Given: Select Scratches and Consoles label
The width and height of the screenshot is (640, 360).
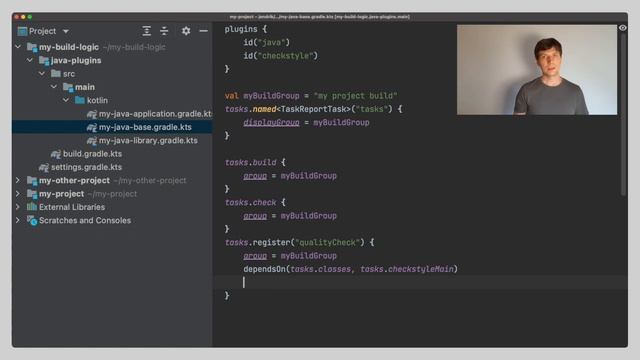Looking at the screenshot, I should 85,220.
